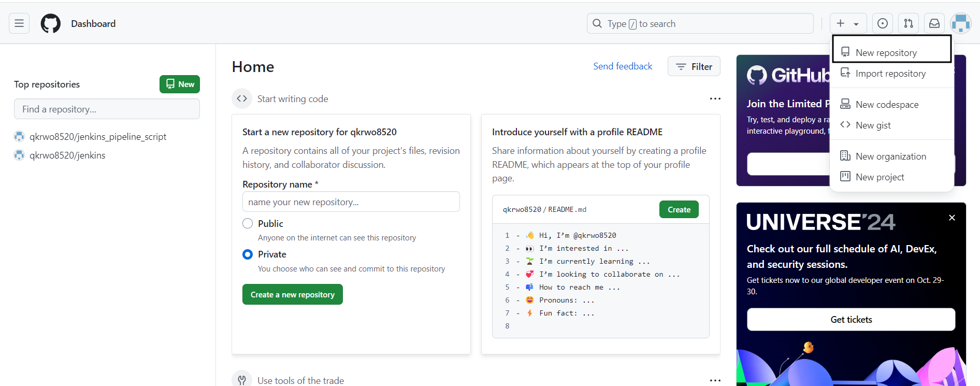Open the hamburger navigation menu

click(x=19, y=23)
